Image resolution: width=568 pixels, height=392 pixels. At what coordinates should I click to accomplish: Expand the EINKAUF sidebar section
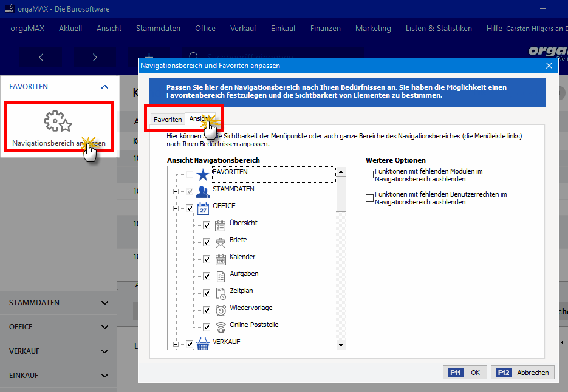click(58, 376)
